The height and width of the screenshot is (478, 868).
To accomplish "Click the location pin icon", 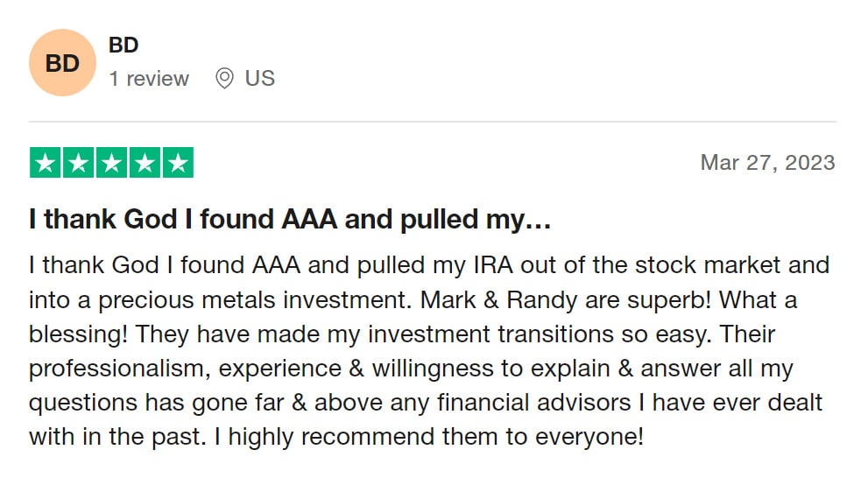I will (x=224, y=79).
